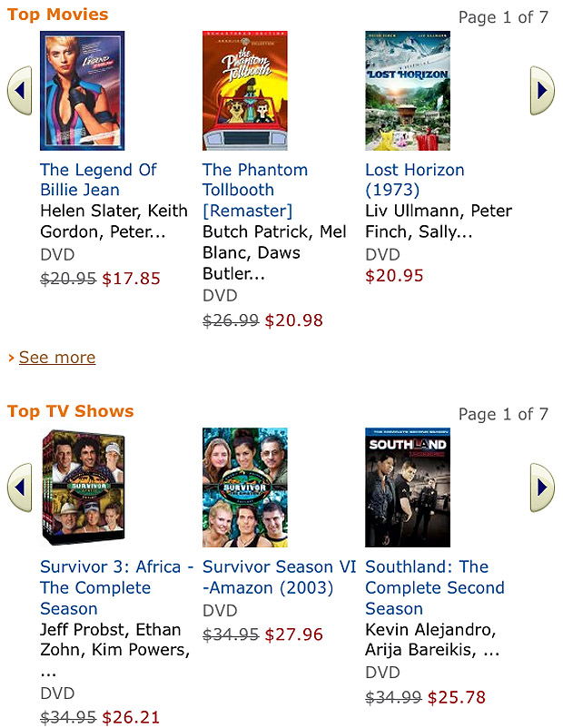Click Lost Horizon (1973) title link
The height and width of the screenshot is (728, 563).
tap(415, 180)
